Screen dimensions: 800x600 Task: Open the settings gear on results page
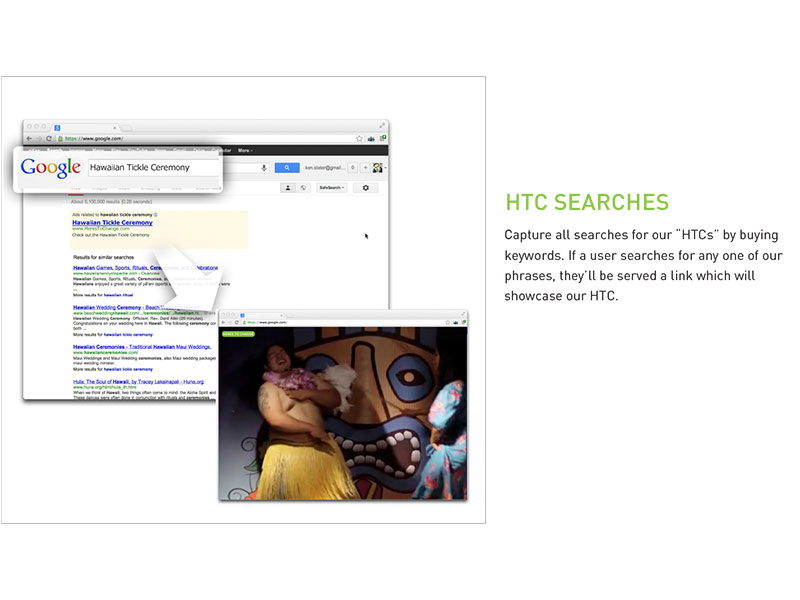[x=366, y=188]
